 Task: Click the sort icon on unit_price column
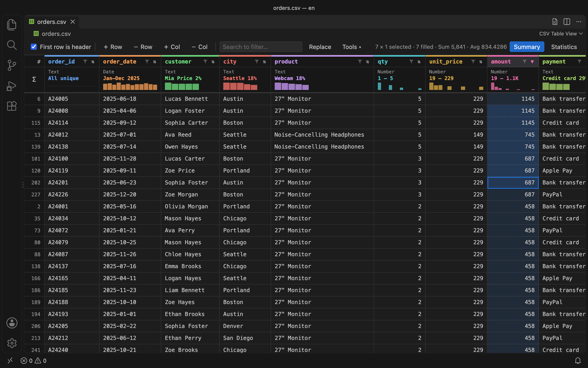(481, 62)
